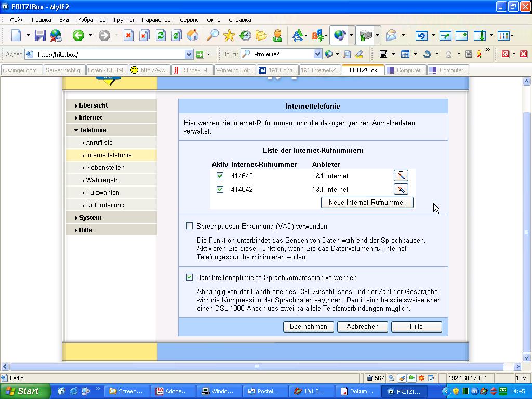The width and height of the screenshot is (532, 399).
Task: Click Neue Internet-Rufnummer button
Action: tap(367, 203)
